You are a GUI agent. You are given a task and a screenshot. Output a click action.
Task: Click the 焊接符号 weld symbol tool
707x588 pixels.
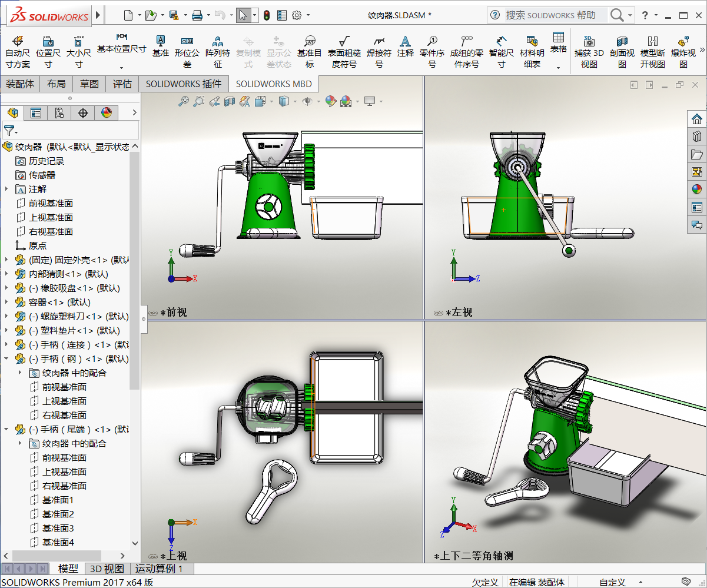coord(379,51)
